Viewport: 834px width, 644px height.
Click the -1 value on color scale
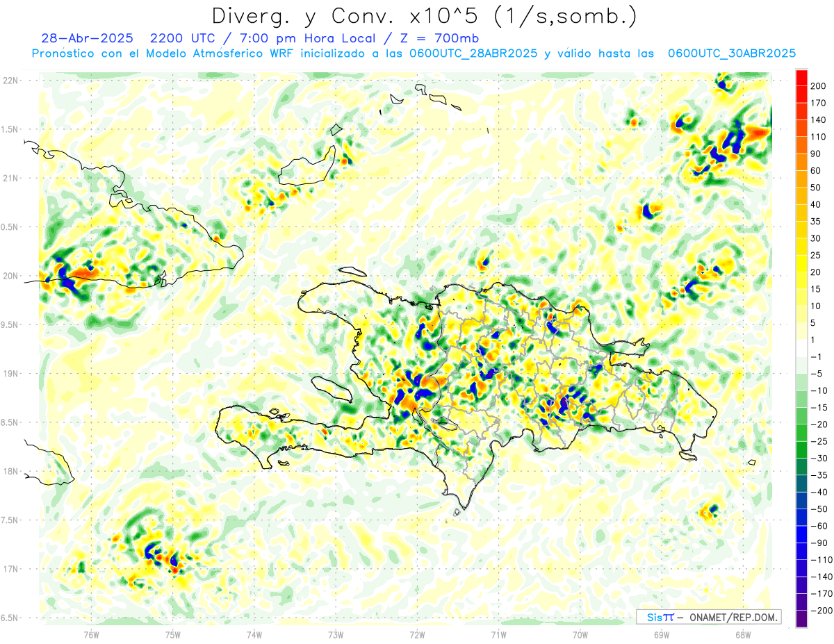[817, 356]
